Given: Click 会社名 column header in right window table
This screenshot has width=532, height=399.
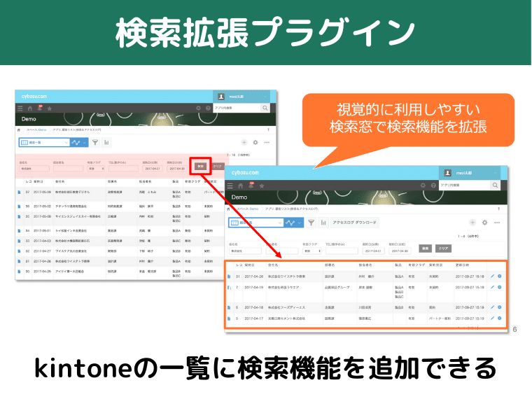Looking at the screenshot, I should (x=273, y=265).
